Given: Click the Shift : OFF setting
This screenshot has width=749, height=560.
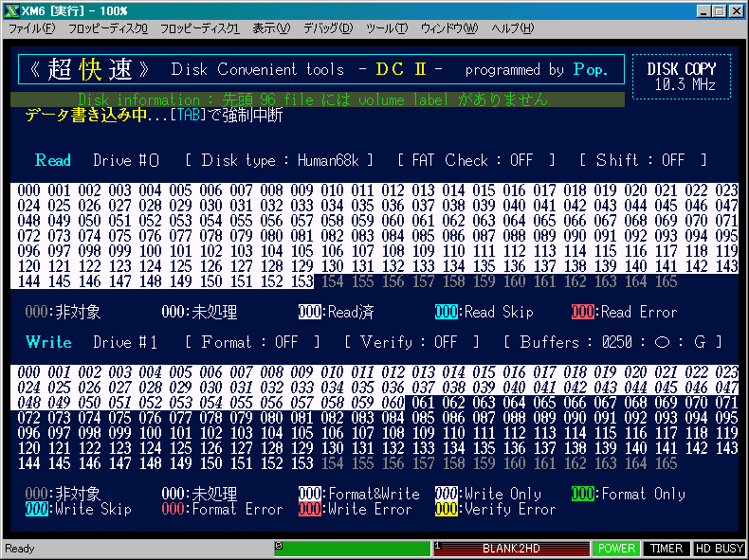Looking at the screenshot, I should (643, 160).
